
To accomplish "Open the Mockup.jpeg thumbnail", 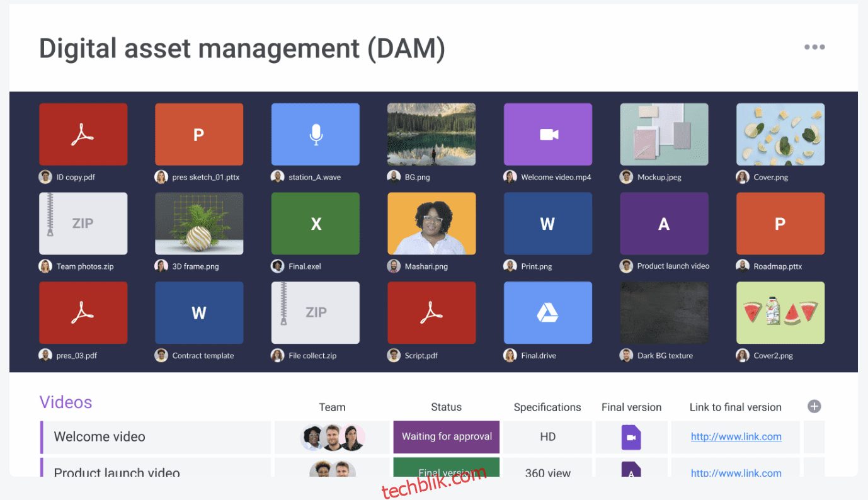I will tap(664, 134).
